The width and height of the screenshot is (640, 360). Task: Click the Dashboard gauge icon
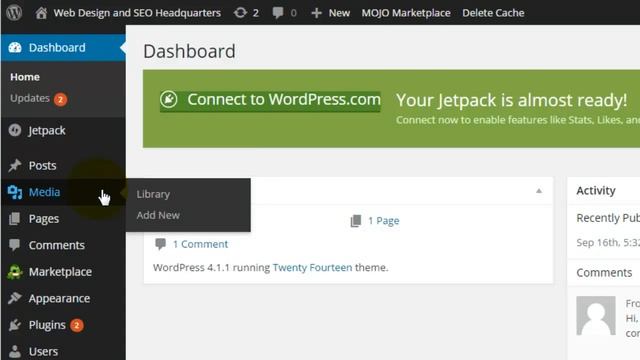(x=15, y=48)
